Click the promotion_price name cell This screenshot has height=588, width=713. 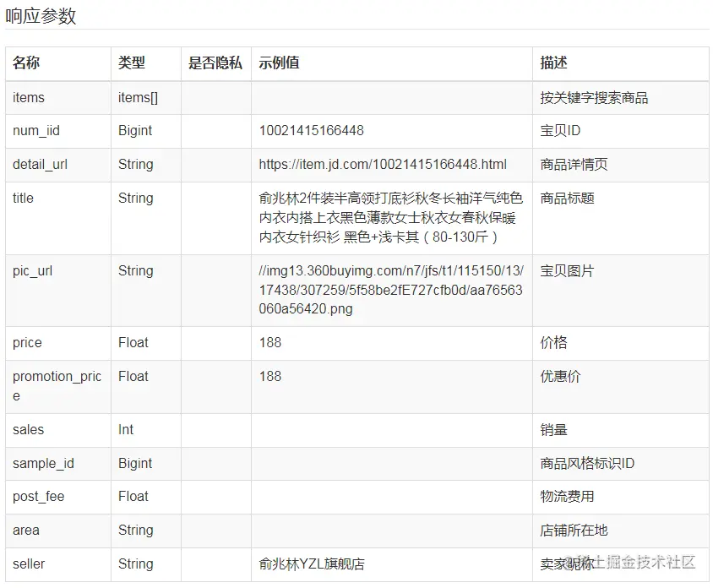[57, 386]
